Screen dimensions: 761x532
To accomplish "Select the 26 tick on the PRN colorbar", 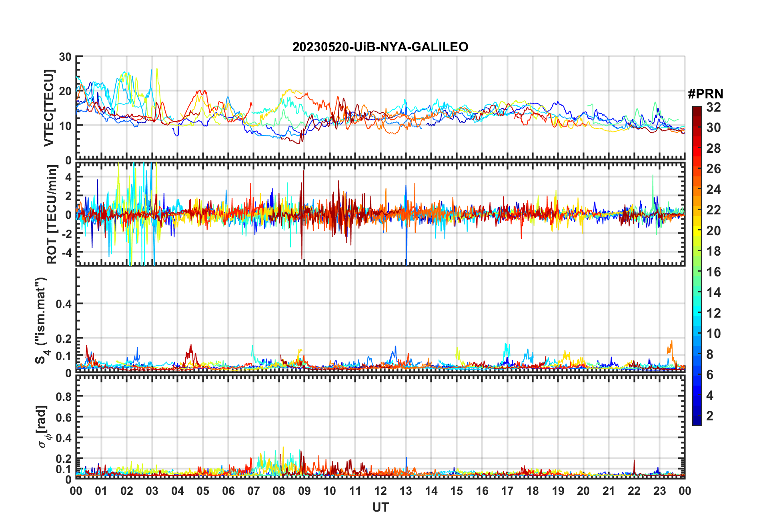I will 713,169.
